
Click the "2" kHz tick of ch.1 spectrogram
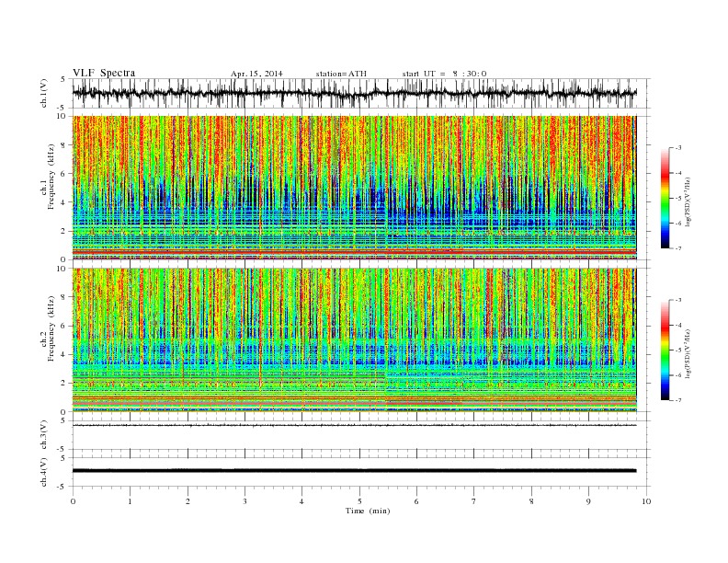click(64, 231)
